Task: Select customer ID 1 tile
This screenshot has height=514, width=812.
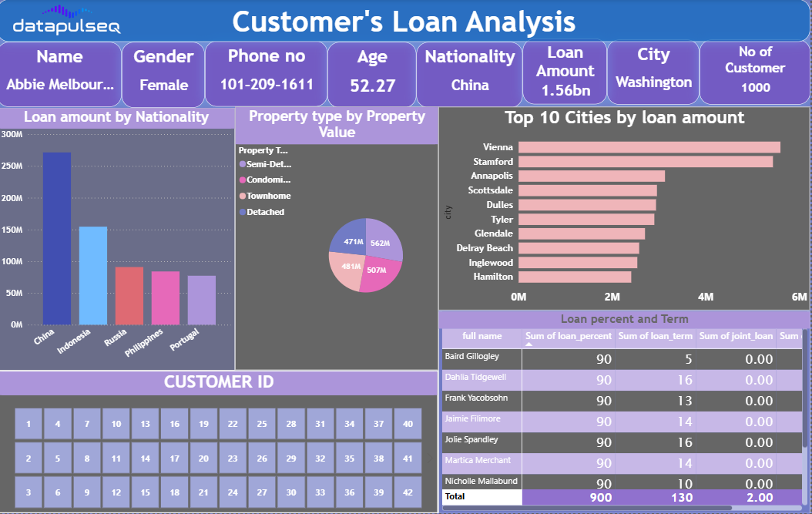Action: [x=29, y=424]
